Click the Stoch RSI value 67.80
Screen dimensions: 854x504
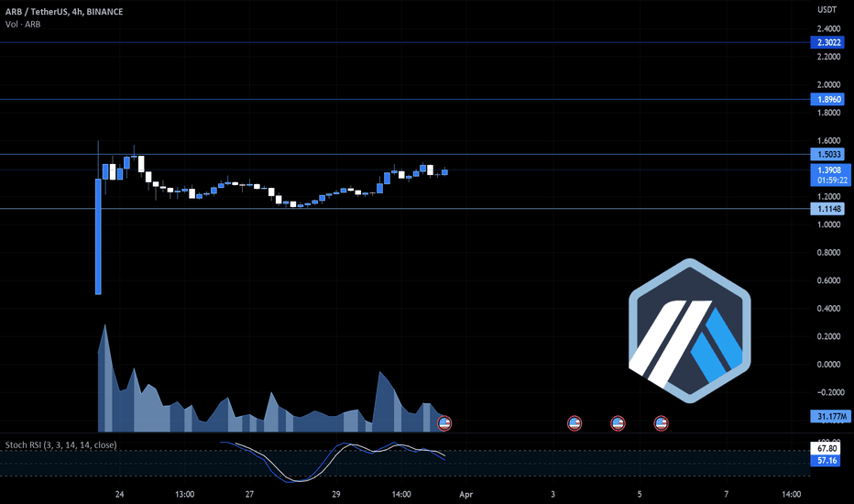point(827,448)
